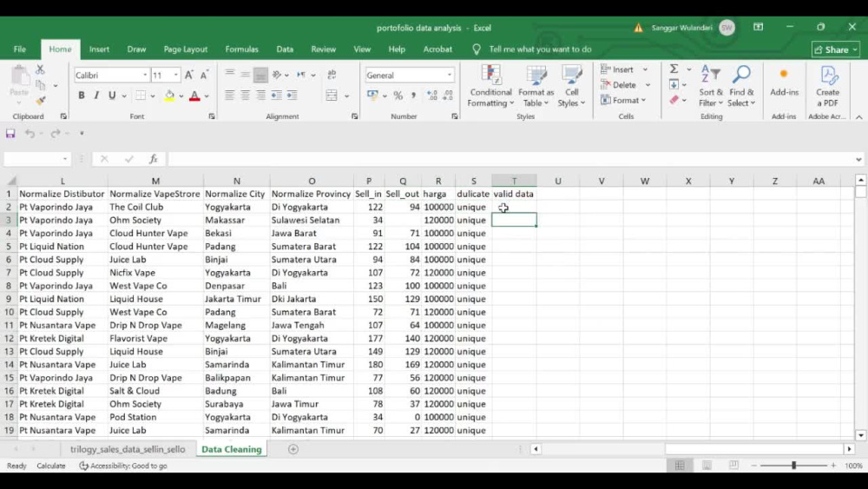
Task: Open the General number format dropdown
Action: point(450,76)
